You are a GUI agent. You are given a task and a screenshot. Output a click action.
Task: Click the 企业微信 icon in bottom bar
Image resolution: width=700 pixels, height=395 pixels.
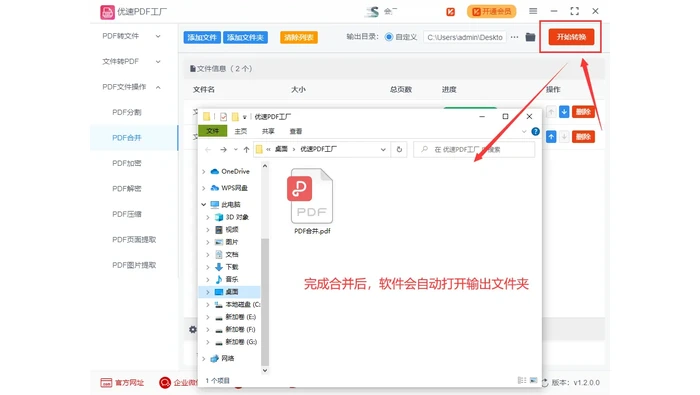[x=165, y=383]
